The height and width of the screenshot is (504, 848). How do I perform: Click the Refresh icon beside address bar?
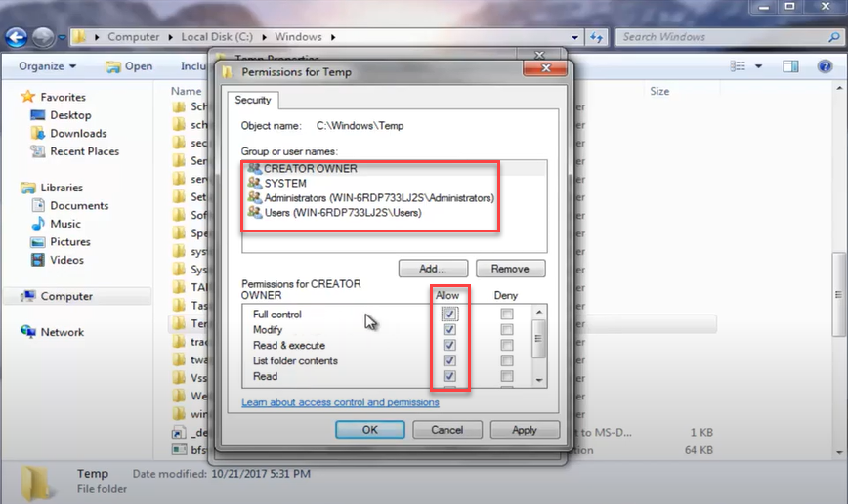[x=597, y=37]
